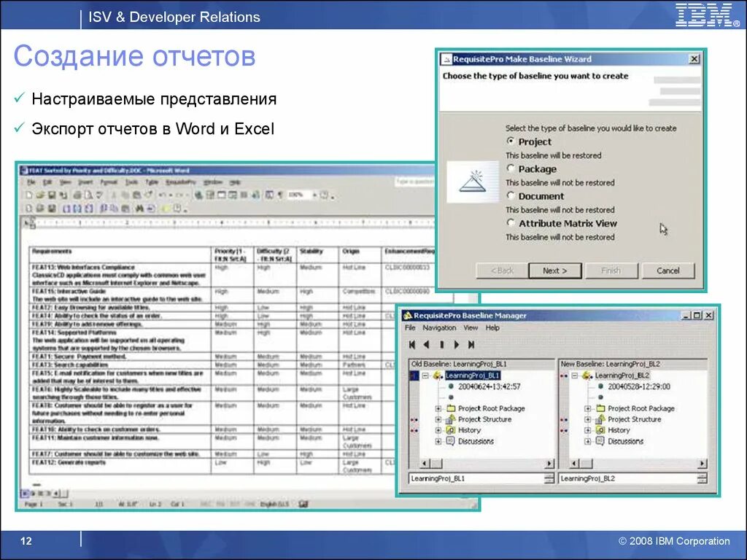747x560 pixels.
Task: Open the RequisitePro menu in Word
Action: (181, 182)
